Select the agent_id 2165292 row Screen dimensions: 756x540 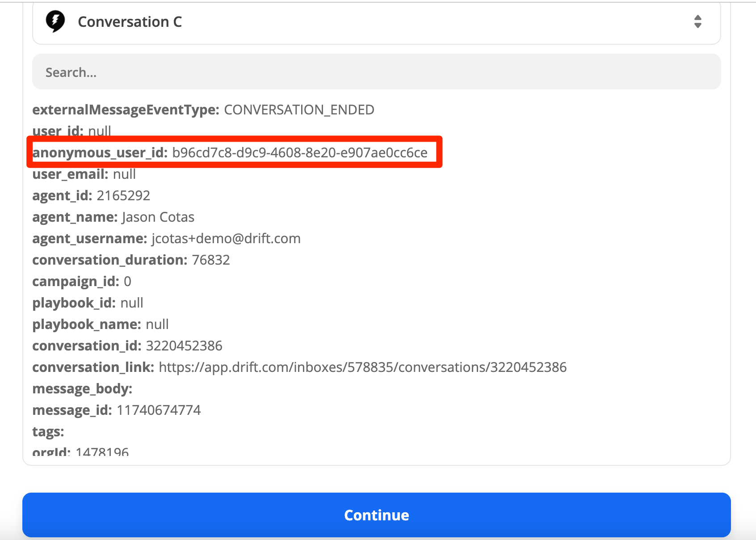pos(91,195)
